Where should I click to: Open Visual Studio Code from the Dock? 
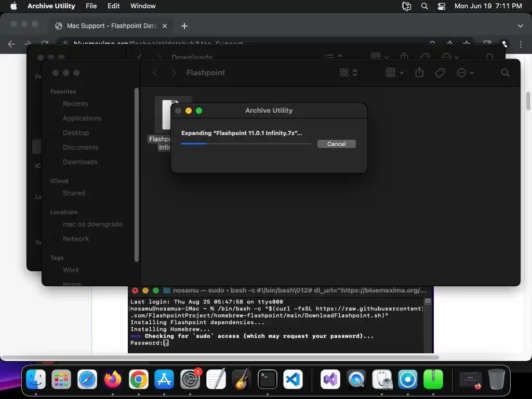coord(293,379)
